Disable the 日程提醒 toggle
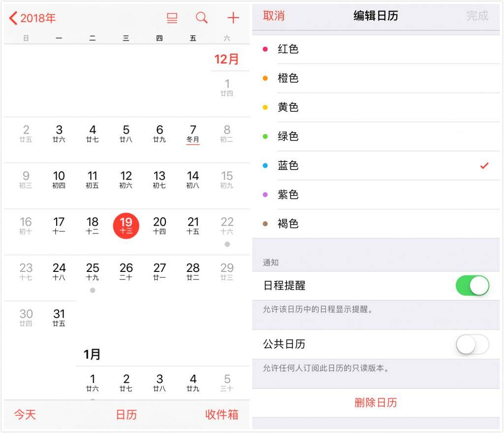The width and height of the screenshot is (504, 433). point(472,285)
